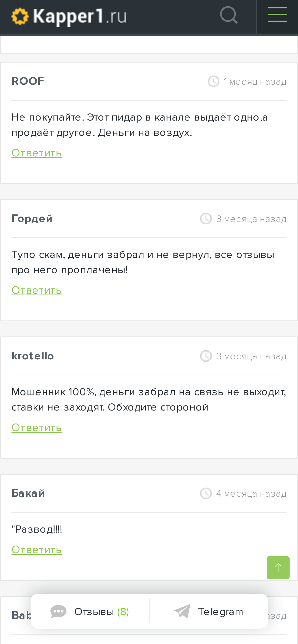The image size is (298, 644).
Task: Click the Kapper1.ru sunflower logo icon
Action: point(20,16)
